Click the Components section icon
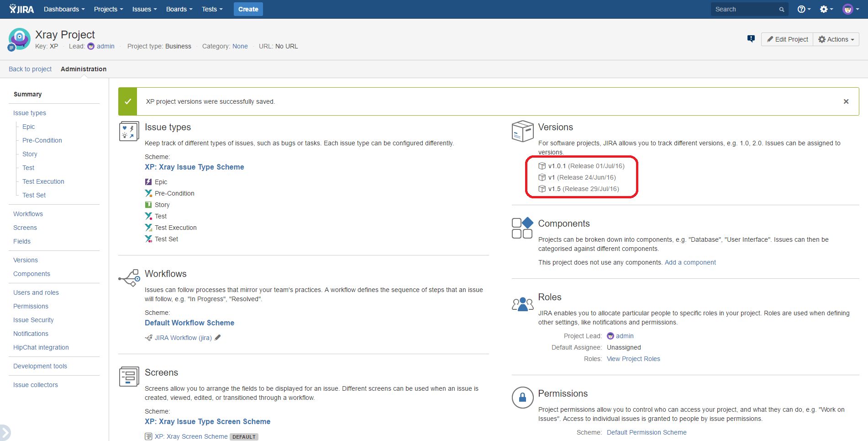 [523, 228]
